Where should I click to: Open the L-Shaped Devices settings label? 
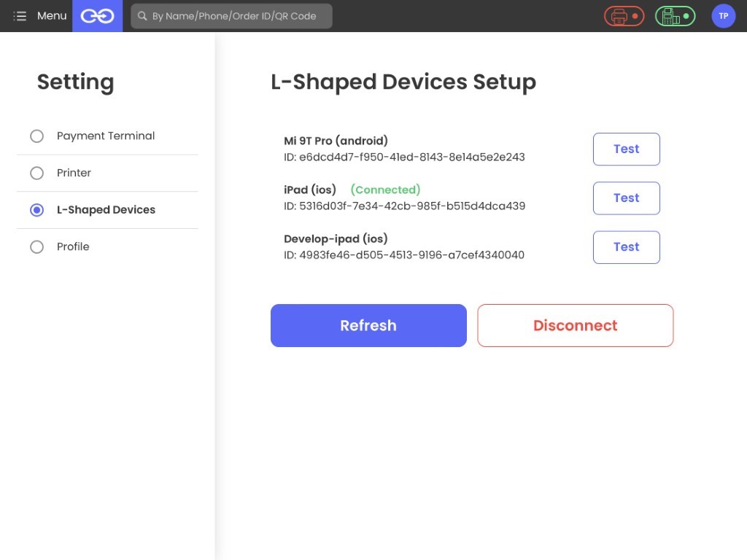tap(106, 209)
